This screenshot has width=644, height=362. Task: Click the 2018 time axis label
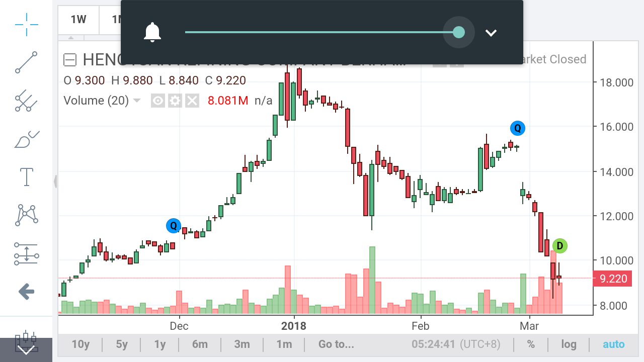click(293, 326)
